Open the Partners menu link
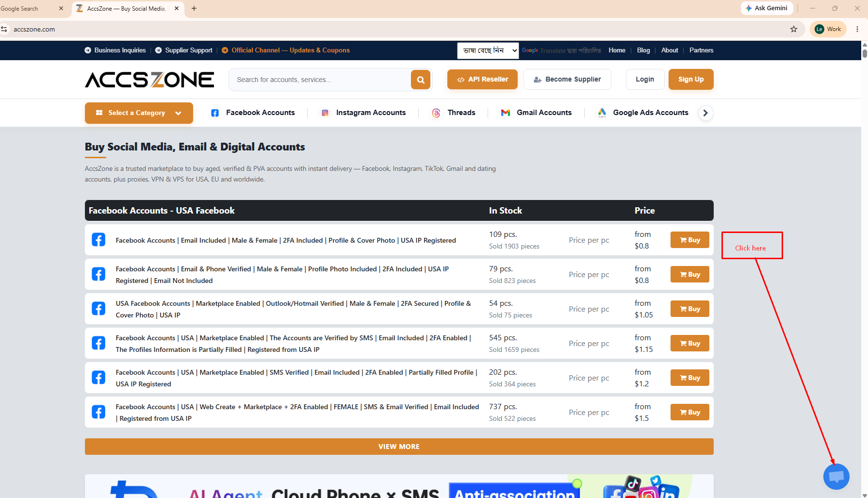Image resolution: width=868 pixels, height=498 pixels. click(702, 50)
